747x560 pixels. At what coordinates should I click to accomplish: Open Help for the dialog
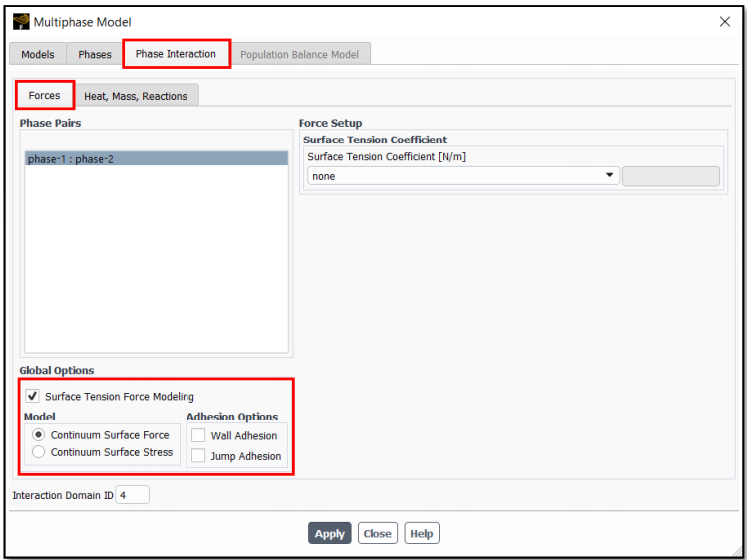coord(421,533)
